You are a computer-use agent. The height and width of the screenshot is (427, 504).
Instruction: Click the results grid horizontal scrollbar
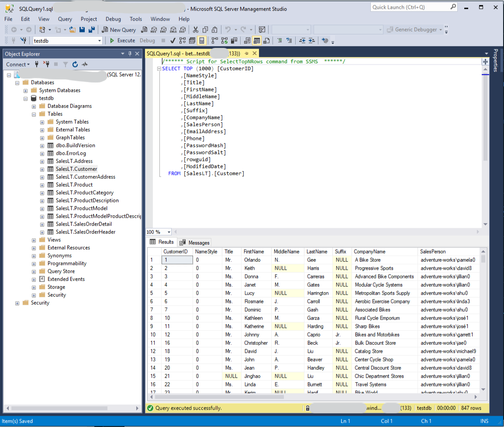point(218,397)
